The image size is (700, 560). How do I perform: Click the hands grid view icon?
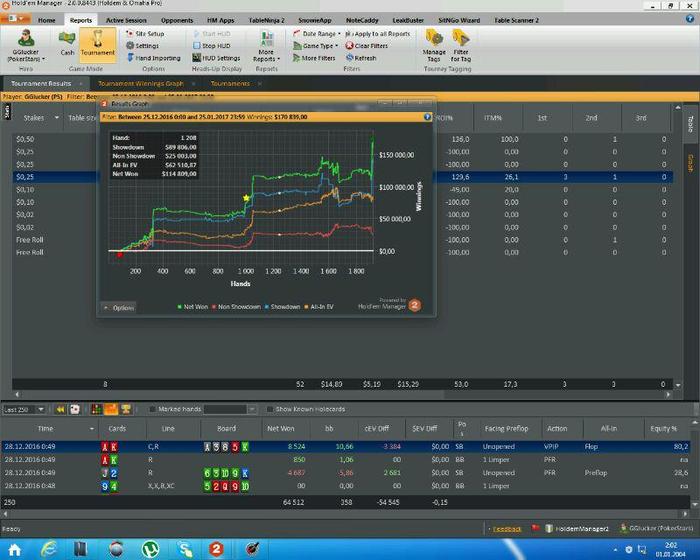tap(96, 409)
